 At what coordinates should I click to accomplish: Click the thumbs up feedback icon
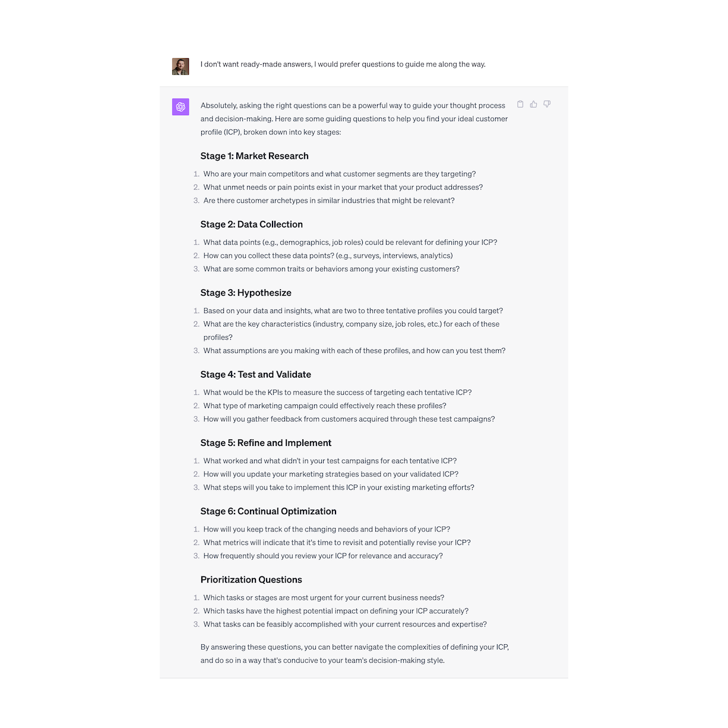533,105
